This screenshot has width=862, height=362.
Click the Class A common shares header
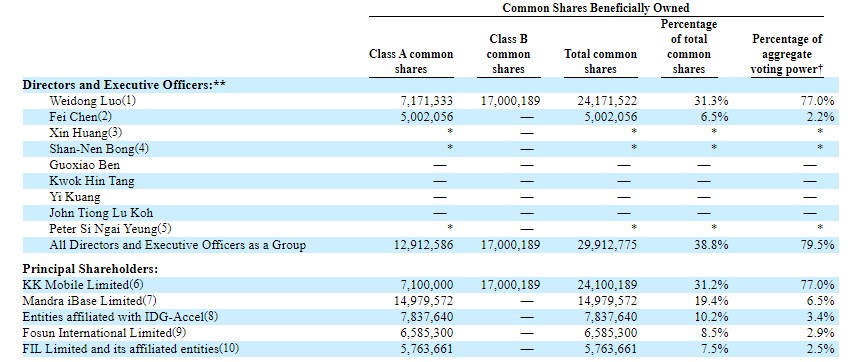coord(411,62)
